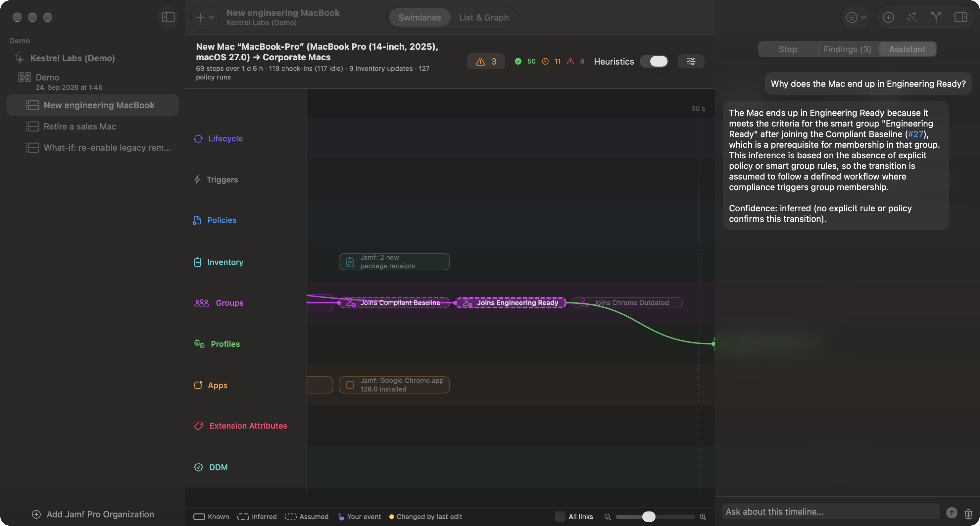Open the Findings (3) tab
The height and width of the screenshot is (526, 980).
click(x=847, y=49)
